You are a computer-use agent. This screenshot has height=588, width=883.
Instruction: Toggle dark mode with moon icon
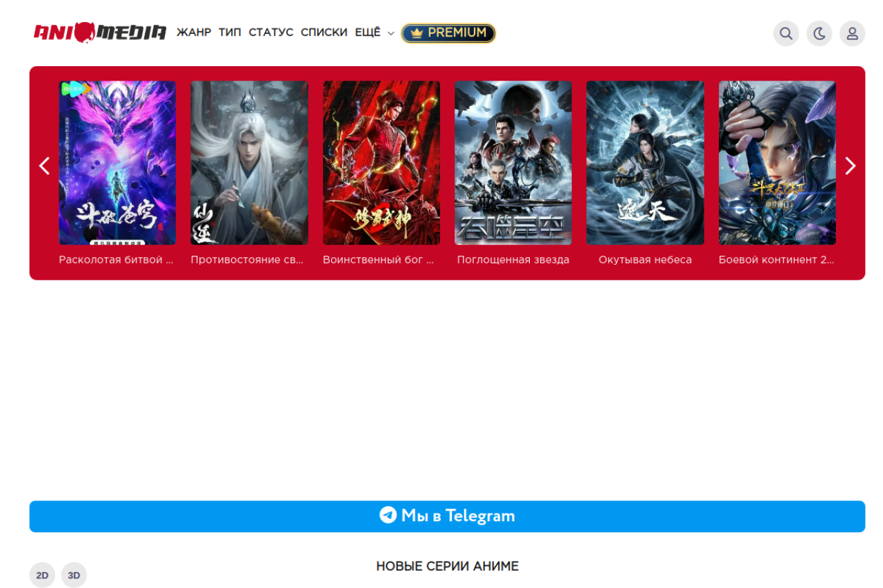819,33
